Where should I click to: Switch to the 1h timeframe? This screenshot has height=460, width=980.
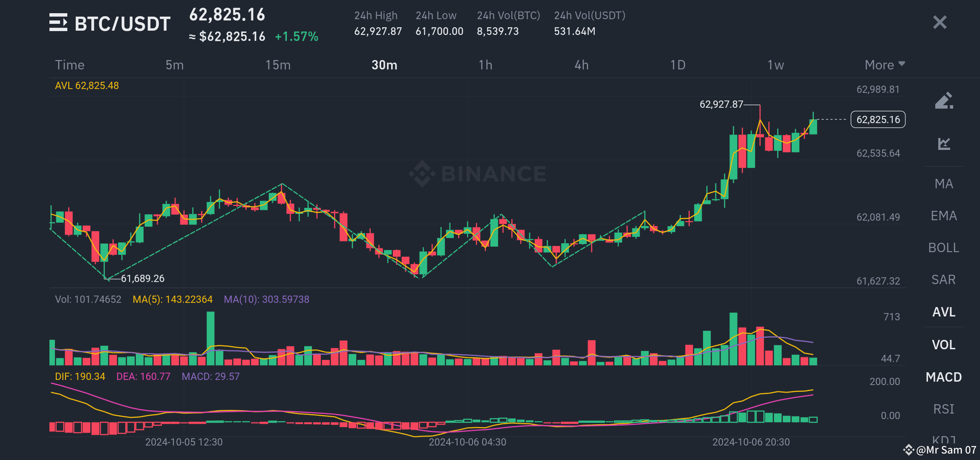486,65
